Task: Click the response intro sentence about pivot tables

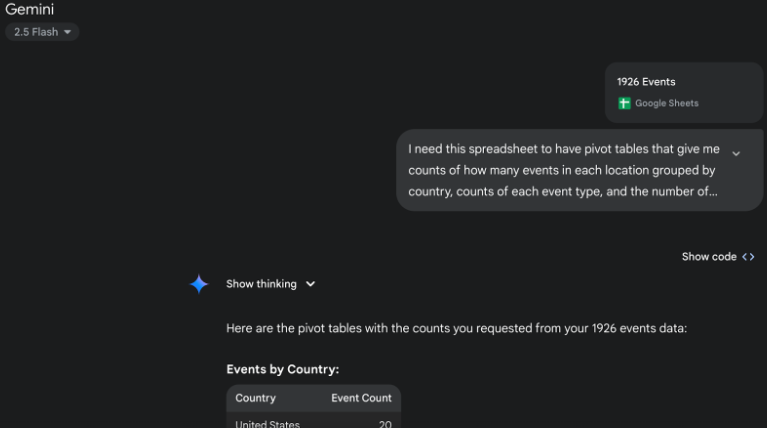Action: click(x=456, y=328)
